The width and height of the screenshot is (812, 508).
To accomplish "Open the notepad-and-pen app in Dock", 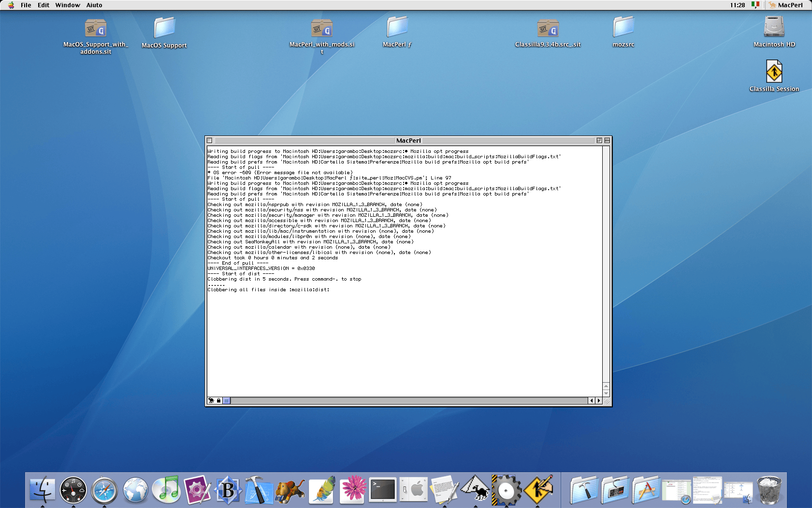I will pos(445,490).
